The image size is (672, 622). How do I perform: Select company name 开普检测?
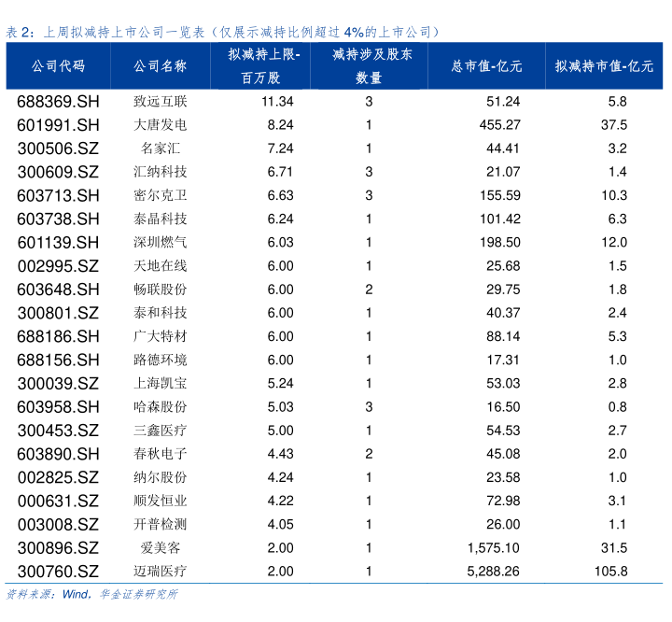161,524
